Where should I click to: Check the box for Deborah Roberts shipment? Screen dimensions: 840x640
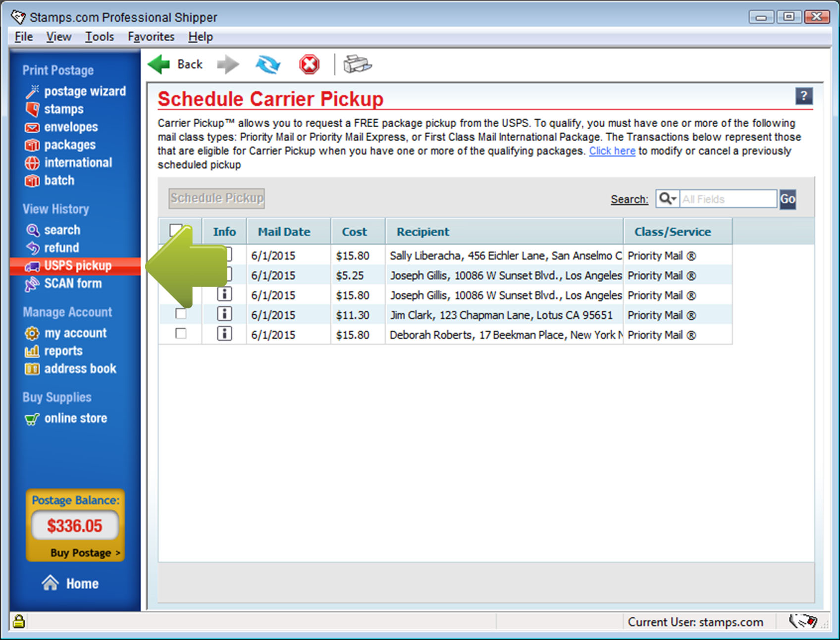coord(181,334)
